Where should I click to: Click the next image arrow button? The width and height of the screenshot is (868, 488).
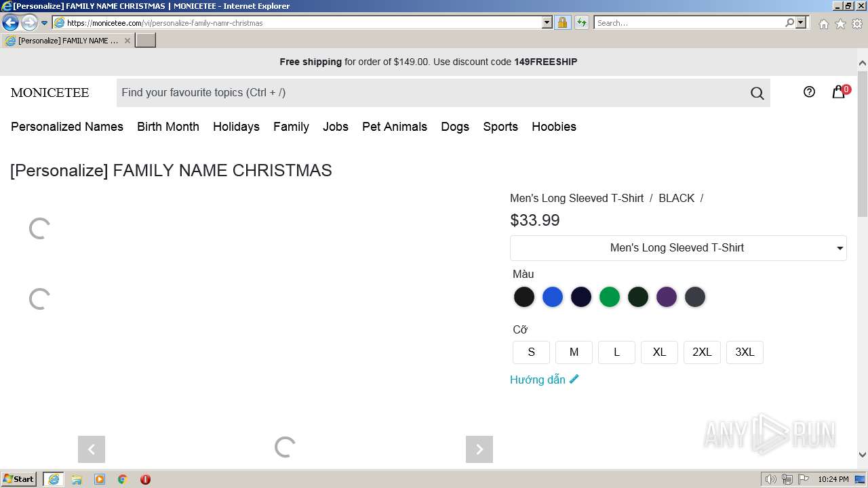tap(479, 449)
